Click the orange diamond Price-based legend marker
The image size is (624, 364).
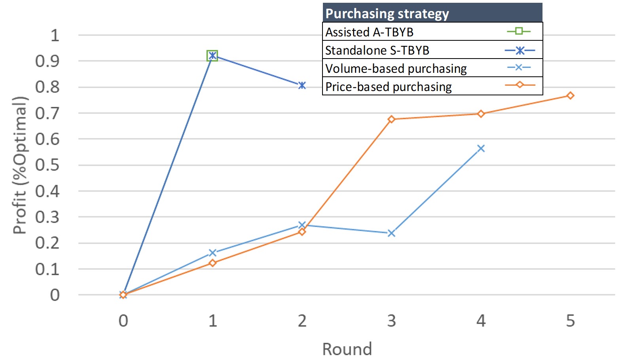coord(520,85)
